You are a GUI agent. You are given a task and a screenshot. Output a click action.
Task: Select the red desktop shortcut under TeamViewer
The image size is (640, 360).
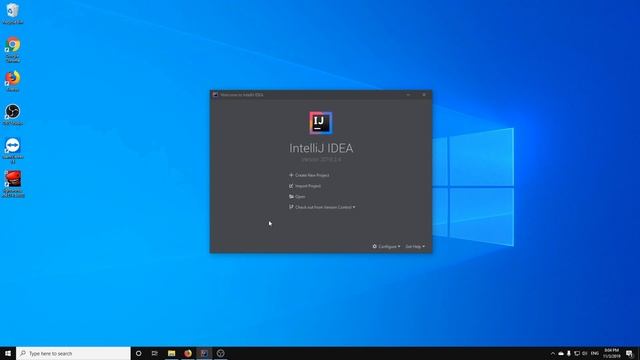tap(13, 184)
